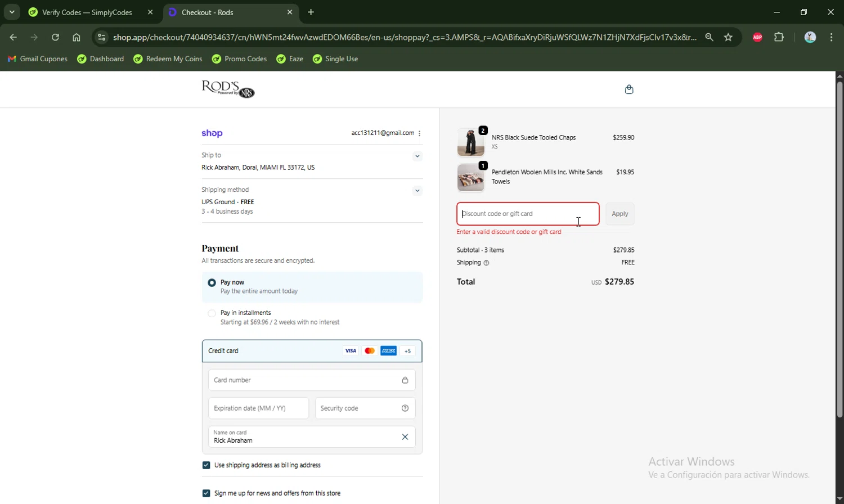Click Rick Abraham shipping address text

point(258,168)
